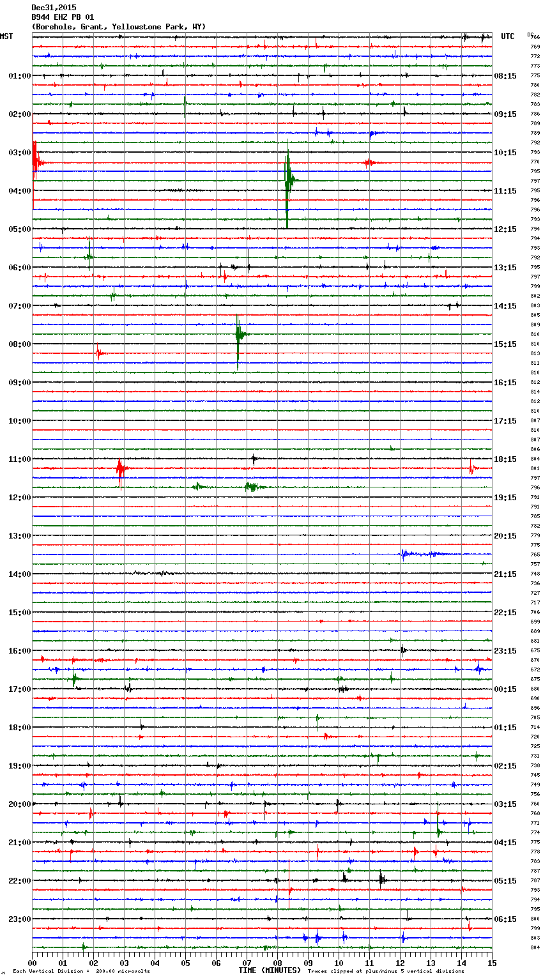Click the 00 tick label on the minutes axis
The image size is (543, 980).
(32, 963)
